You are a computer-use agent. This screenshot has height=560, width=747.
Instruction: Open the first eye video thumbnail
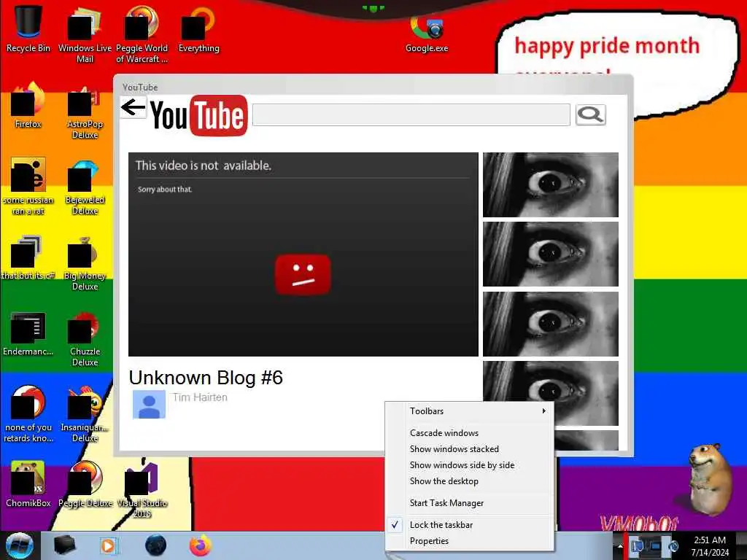coord(551,184)
